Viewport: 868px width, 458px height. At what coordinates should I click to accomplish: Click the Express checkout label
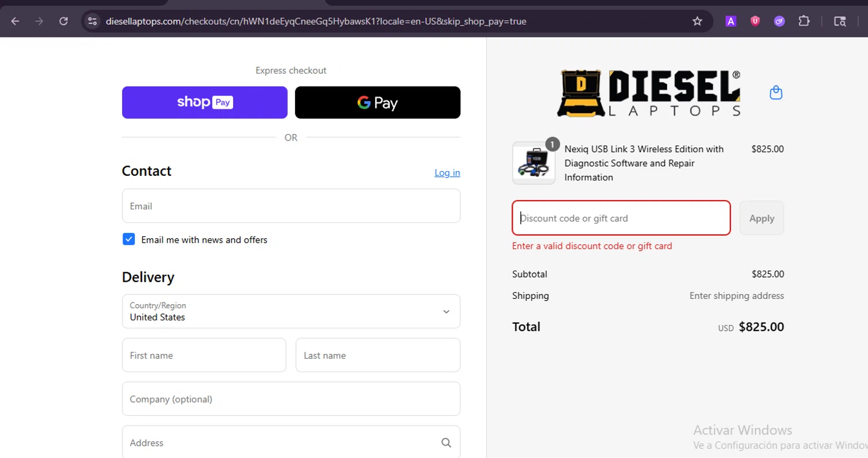point(291,71)
